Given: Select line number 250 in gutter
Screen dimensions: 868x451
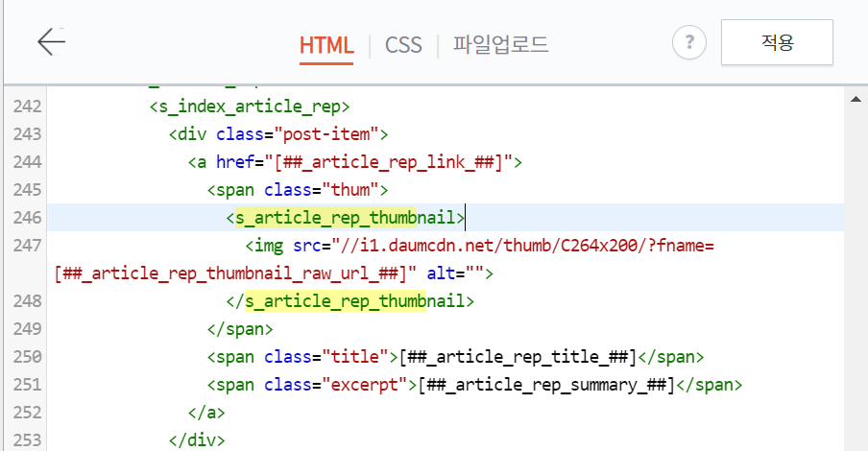Looking at the screenshot, I should pos(27,357).
